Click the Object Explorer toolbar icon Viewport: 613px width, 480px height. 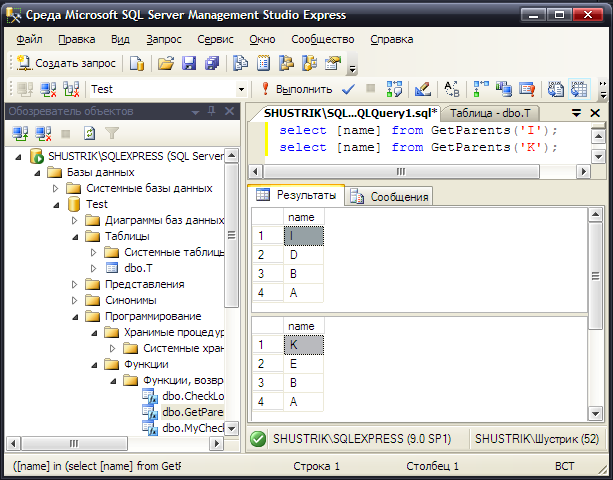click(286, 63)
